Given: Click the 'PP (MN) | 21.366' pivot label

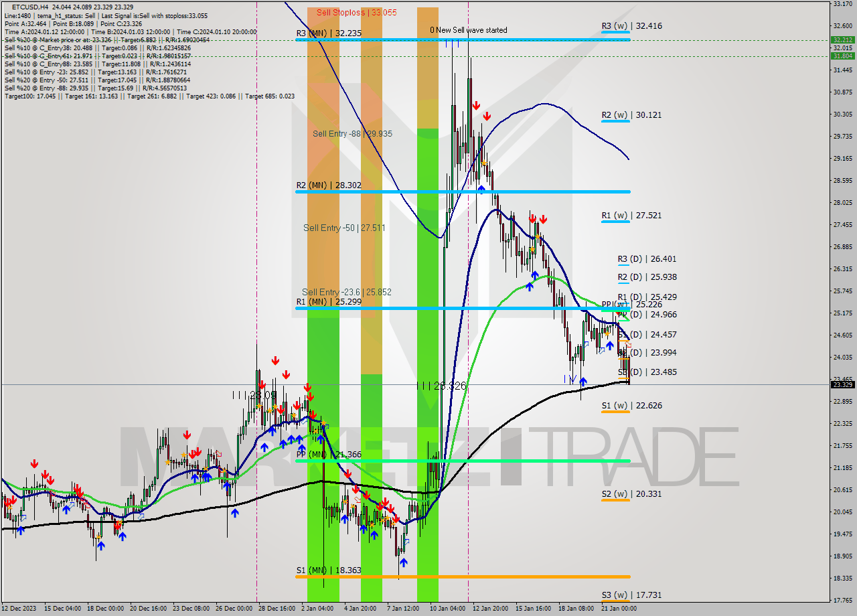Looking at the screenshot, I should (x=329, y=455).
